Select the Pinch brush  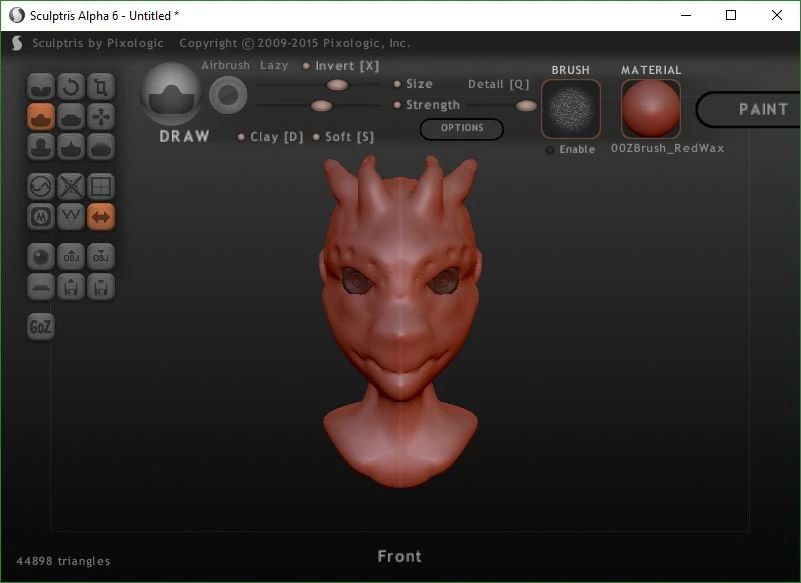point(70,147)
